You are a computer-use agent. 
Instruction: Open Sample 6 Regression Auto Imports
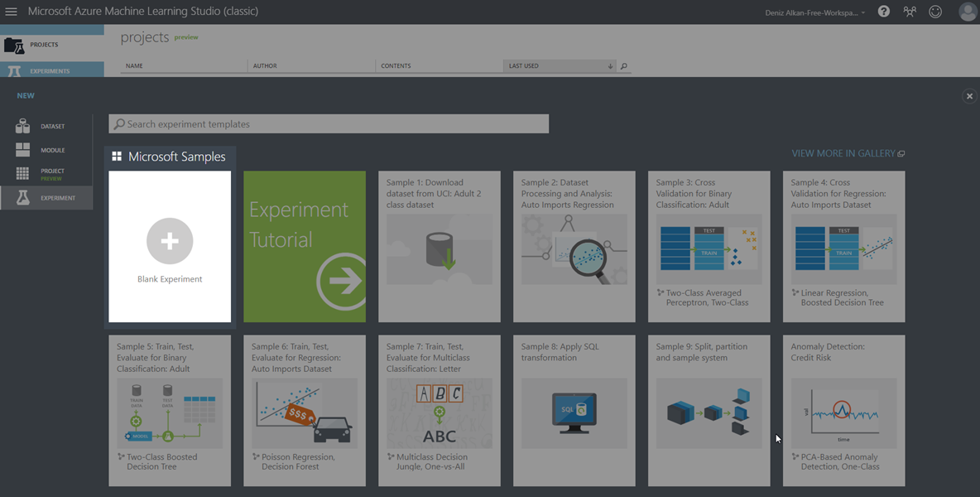305,410
